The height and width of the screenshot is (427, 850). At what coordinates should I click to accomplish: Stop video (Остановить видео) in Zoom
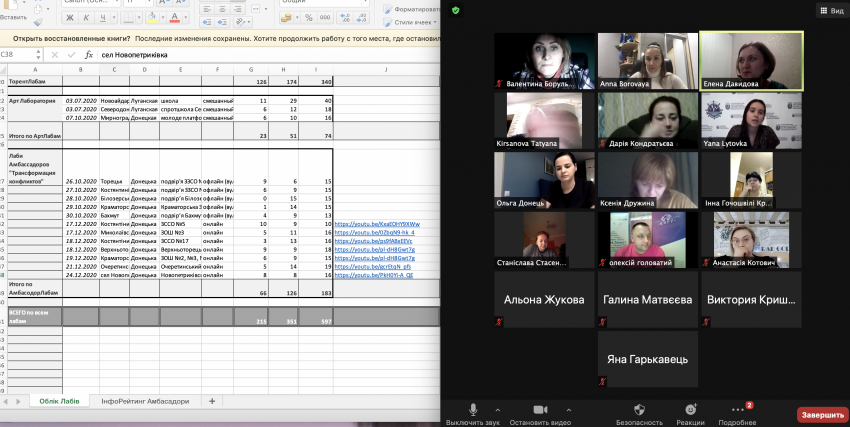(540, 415)
